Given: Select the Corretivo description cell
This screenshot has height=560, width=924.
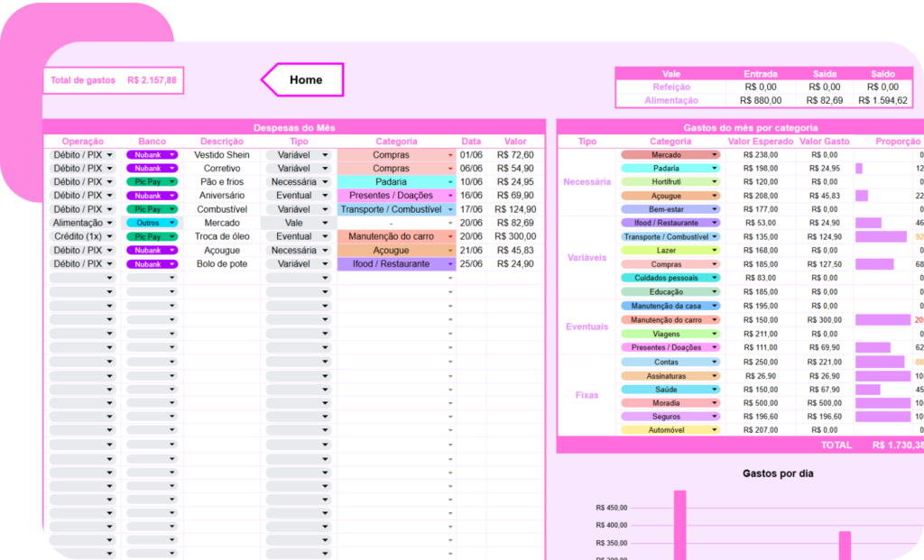Looking at the screenshot, I should [x=222, y=169].
